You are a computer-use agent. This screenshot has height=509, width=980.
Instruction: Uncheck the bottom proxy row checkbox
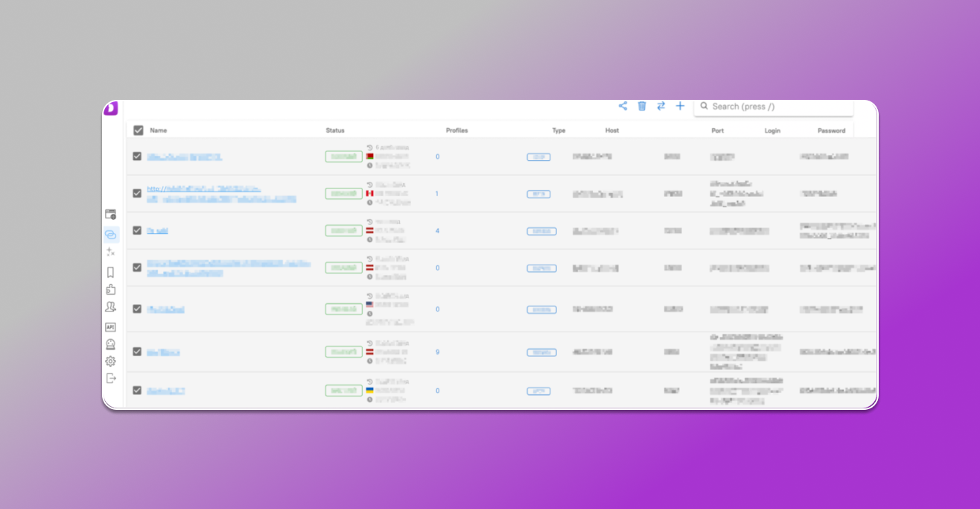coord(137,390)
